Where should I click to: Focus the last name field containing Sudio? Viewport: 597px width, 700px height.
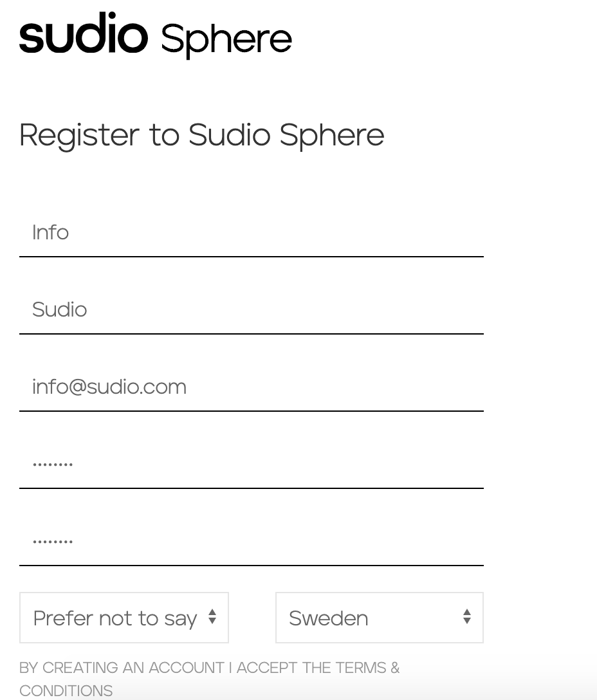pyautogui.click(x=252, y=310)
